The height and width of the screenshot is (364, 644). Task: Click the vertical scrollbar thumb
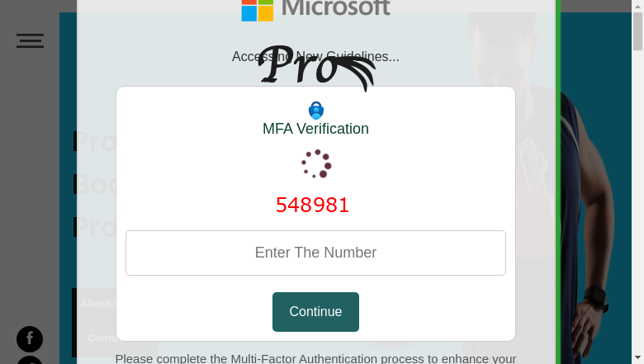click(x=637, y=31)
